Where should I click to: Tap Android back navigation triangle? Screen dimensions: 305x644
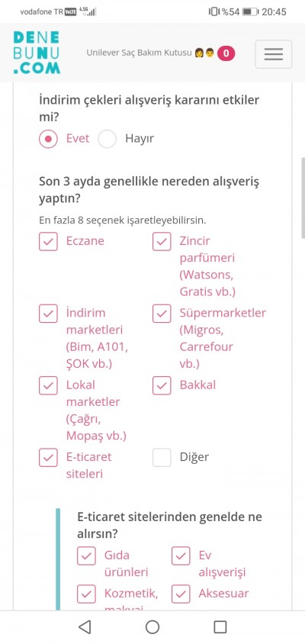84,626
